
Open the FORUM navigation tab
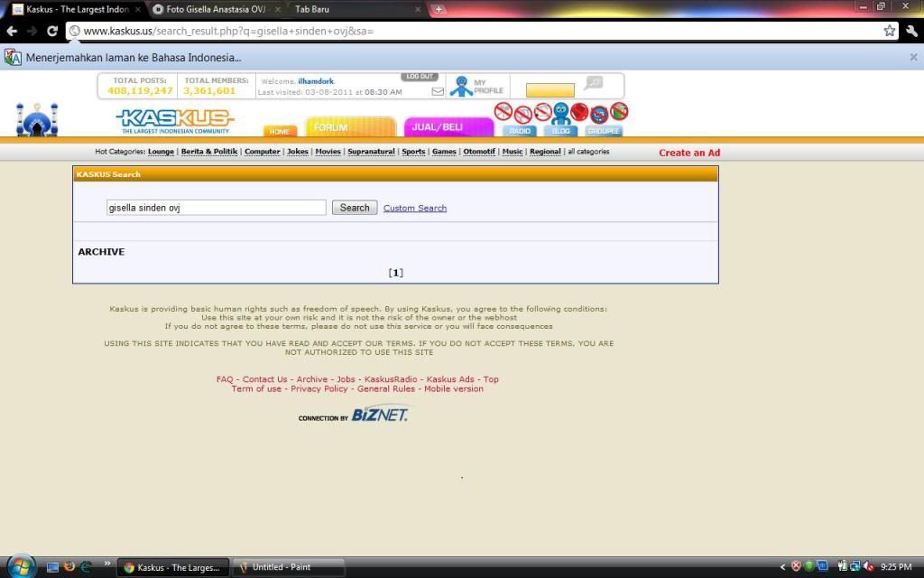coord(351,126)
